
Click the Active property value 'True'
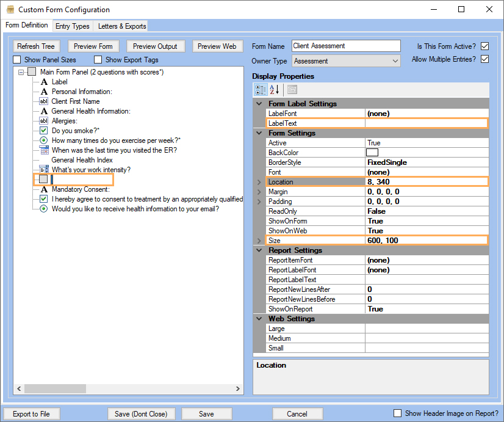tap(427, 143)
